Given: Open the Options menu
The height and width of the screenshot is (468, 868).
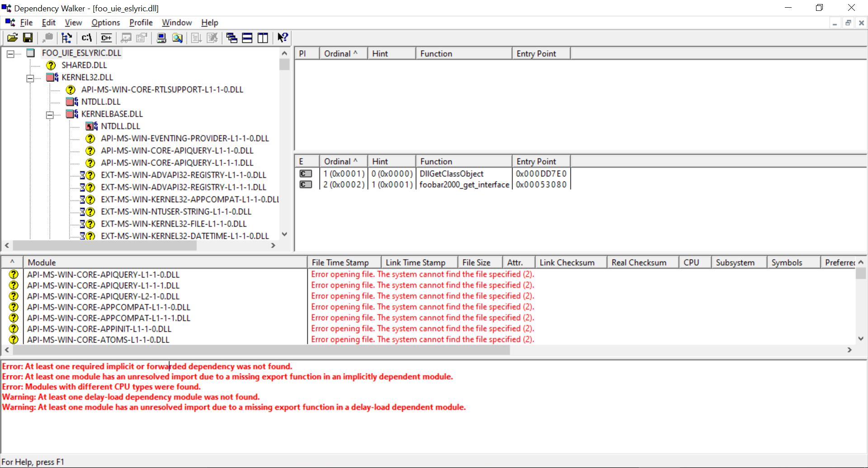Looking at the screenshot, I should tap(105, 22).
